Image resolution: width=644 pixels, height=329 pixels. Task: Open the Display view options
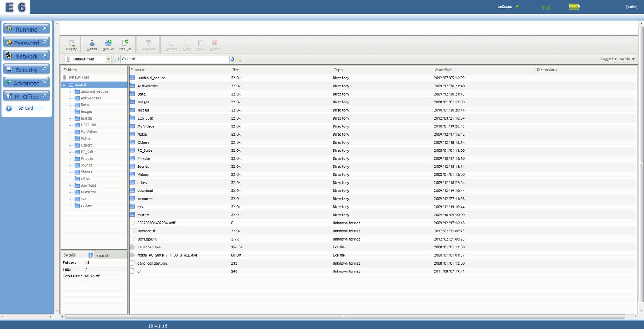(72, 45)
